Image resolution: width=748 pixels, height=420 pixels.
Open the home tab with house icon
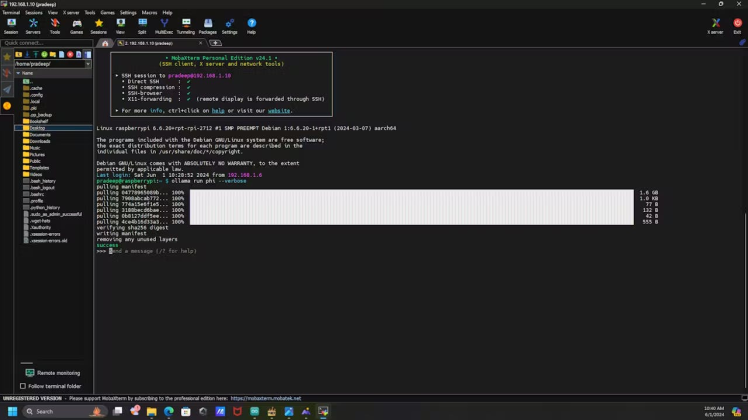(x=104, y=43)
